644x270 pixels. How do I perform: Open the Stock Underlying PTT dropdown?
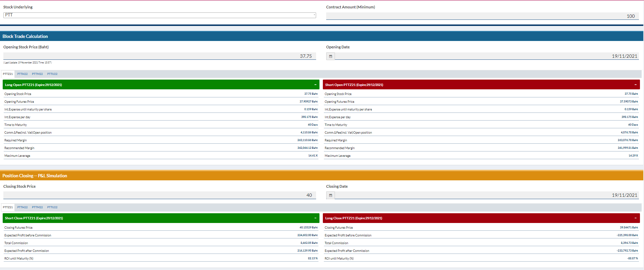point(159,15)
